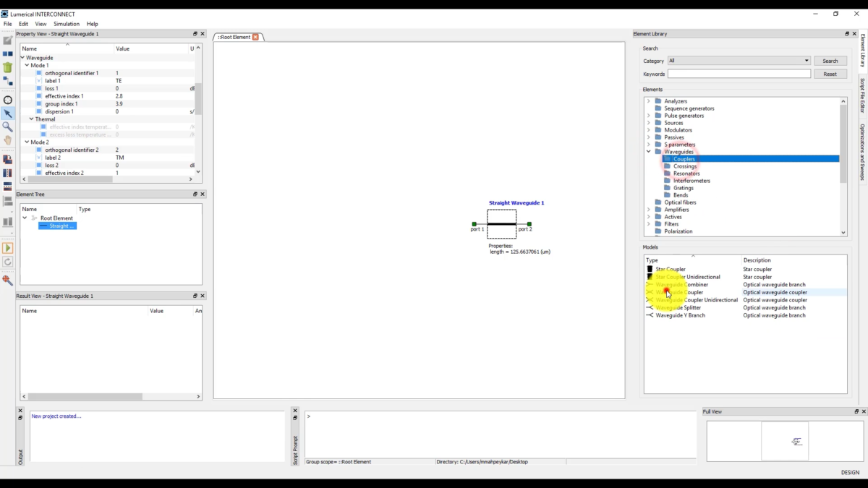Close the Result View panel
This screenshot has height=488, width=868.
coord(203,296)
